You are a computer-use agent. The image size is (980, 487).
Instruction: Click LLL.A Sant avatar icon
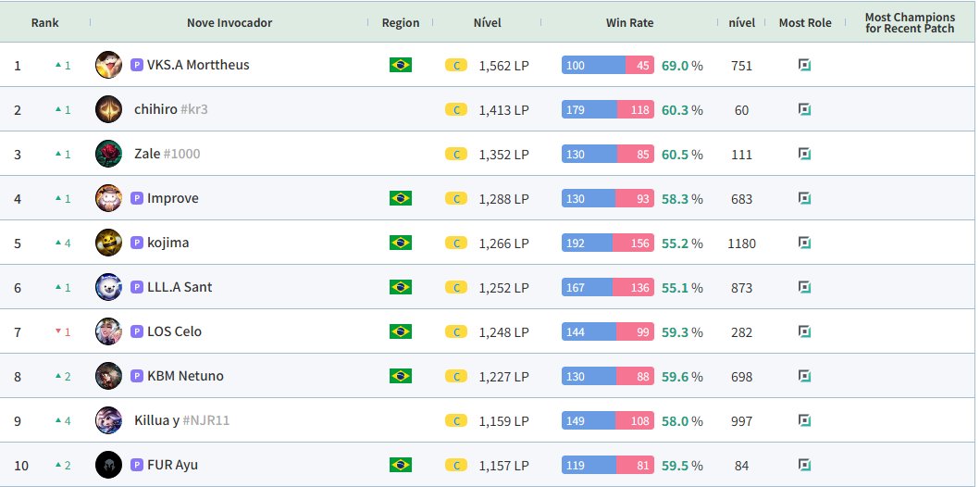click(x=109, y=287)
